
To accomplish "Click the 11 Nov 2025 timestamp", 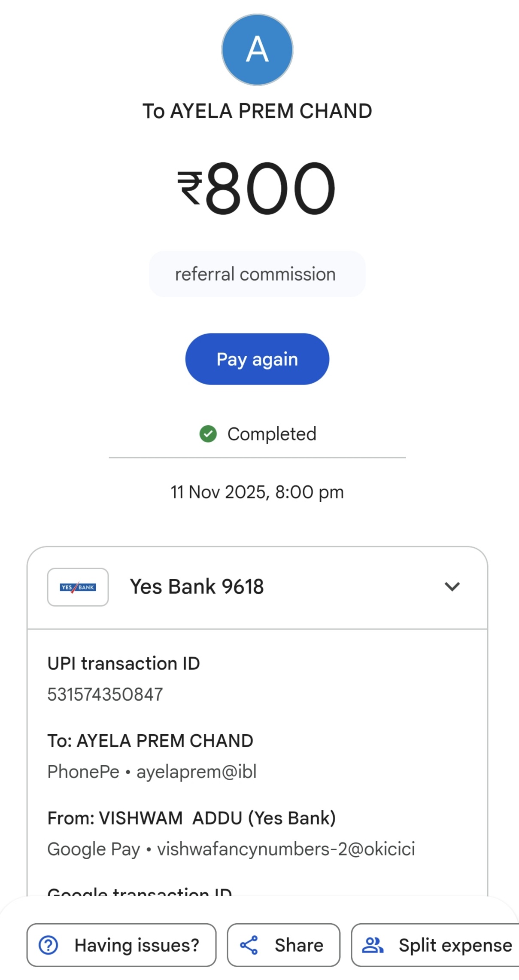I will (257, 492).
